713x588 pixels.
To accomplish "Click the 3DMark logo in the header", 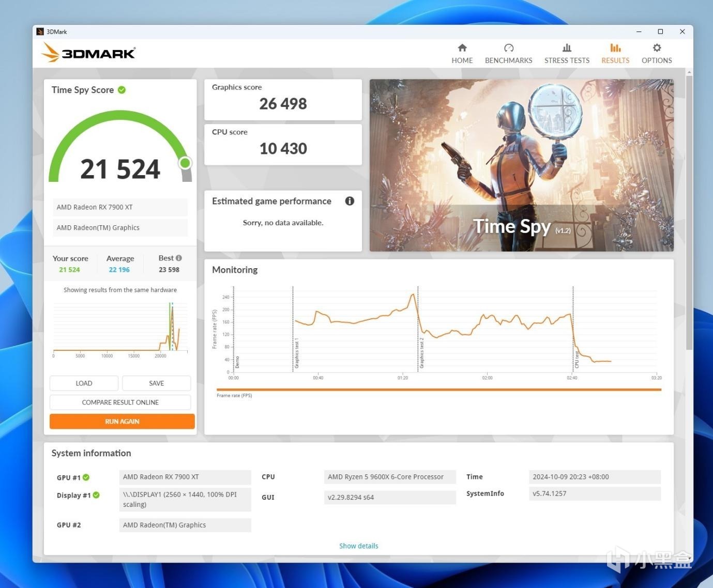I will [x=88, y=53].
